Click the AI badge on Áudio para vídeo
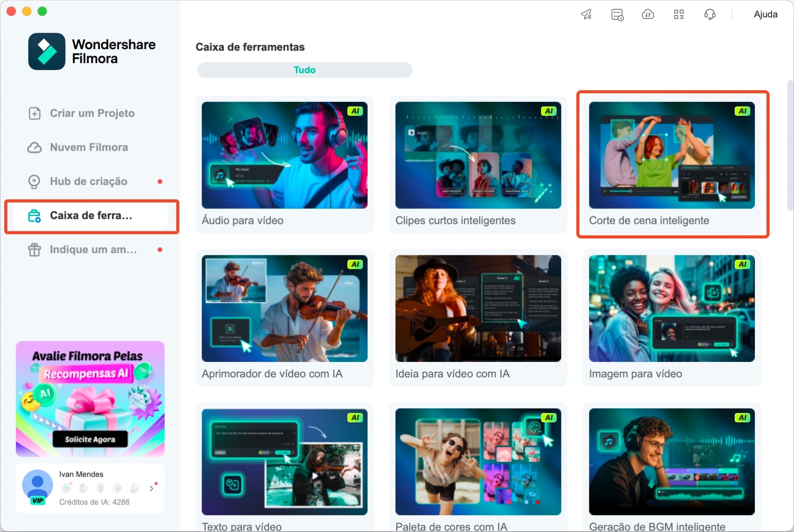The image size is (794, 532). (355, 111)
